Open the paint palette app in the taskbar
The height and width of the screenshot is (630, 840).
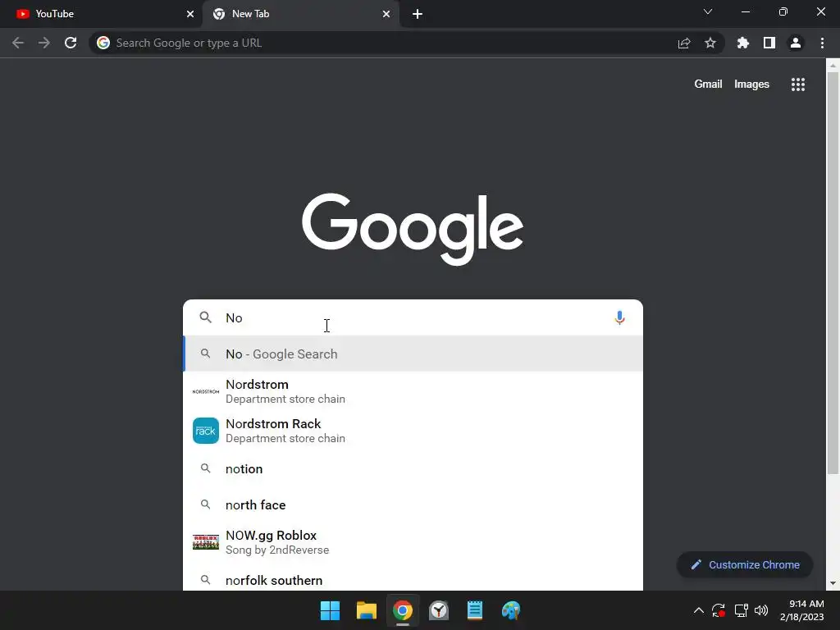(511, 610)
